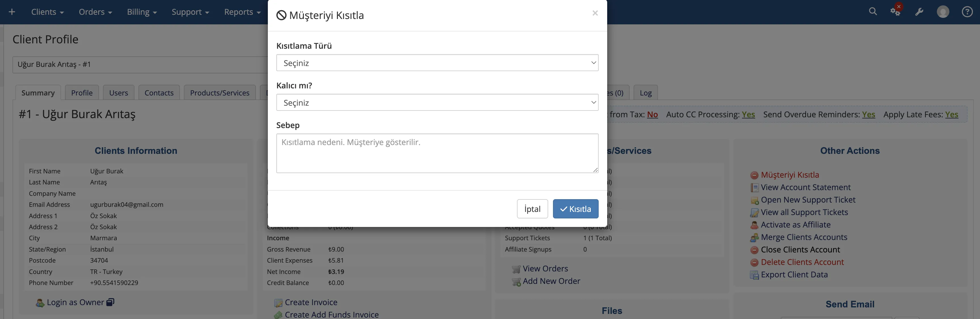This screenshot has height=319, width=980.
Task: Click the Open New Support Ticket icon
Action: [754, 200]
